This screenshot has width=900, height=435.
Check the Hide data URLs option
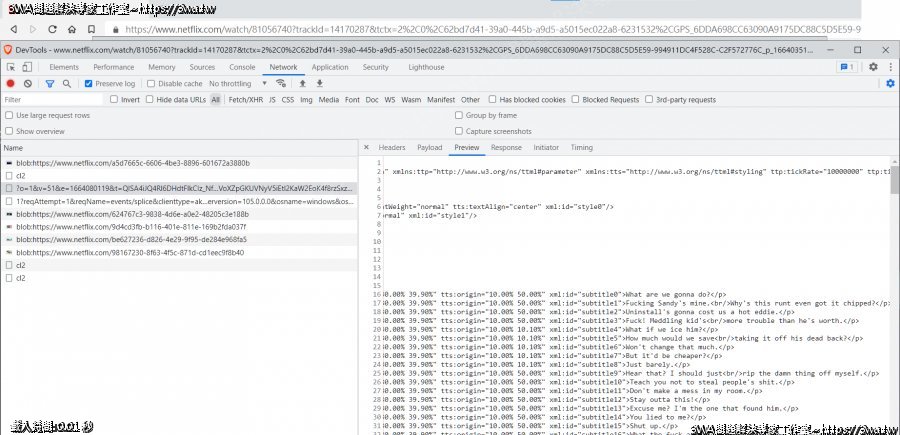pyautogui.click(x=150, y=100)
